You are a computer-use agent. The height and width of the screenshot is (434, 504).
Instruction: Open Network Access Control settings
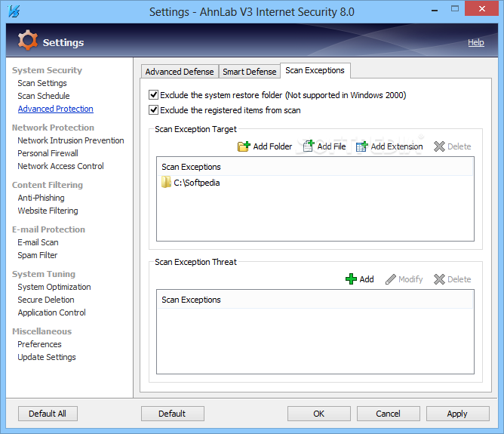(x=61, y=166)
